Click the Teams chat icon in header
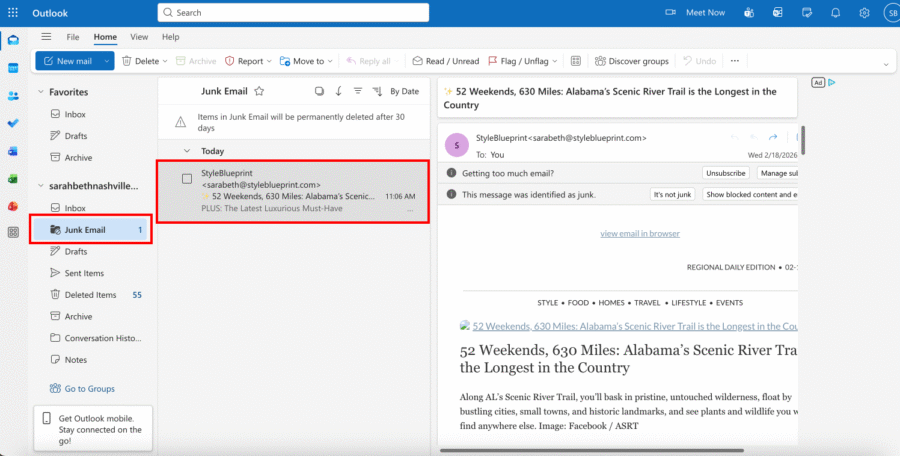This screenshot has width=900, height=456. coord(749,13)
